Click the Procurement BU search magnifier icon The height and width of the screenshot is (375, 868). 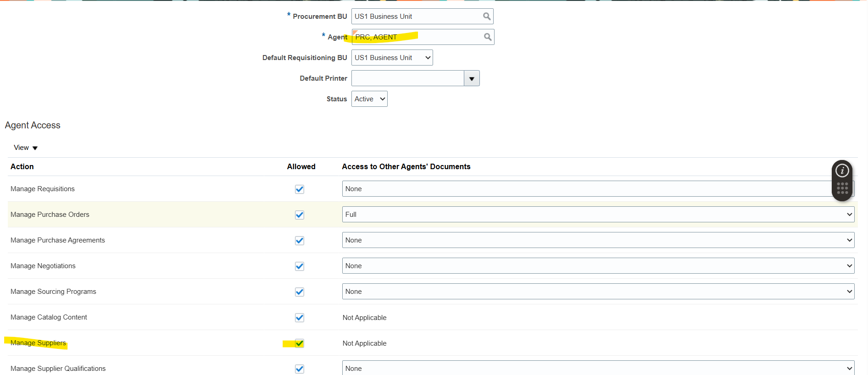click(x=487, y=17)
